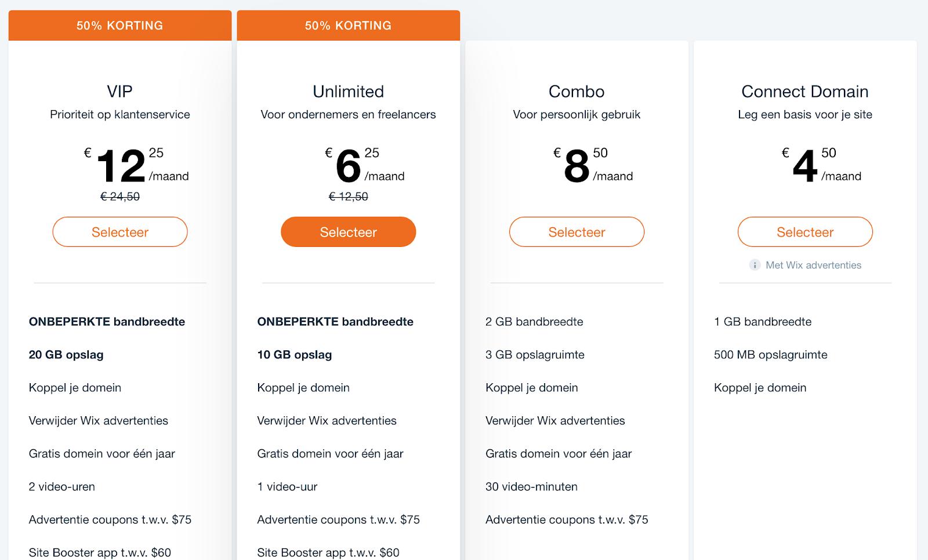Click the VIP 20 GB opslag feature
Image resolution: width=928 pixels, height=560 pixels.
pyautogui.click(x=66, y=355)
